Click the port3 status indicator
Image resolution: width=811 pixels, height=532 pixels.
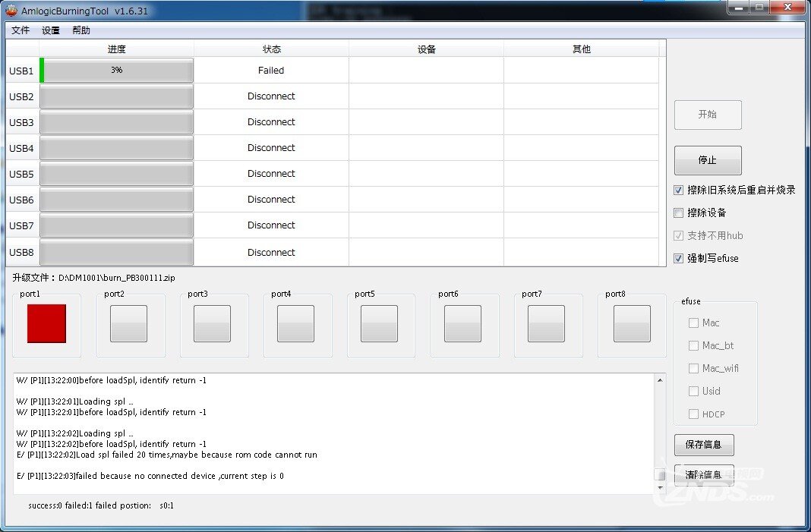click(212, 323)
